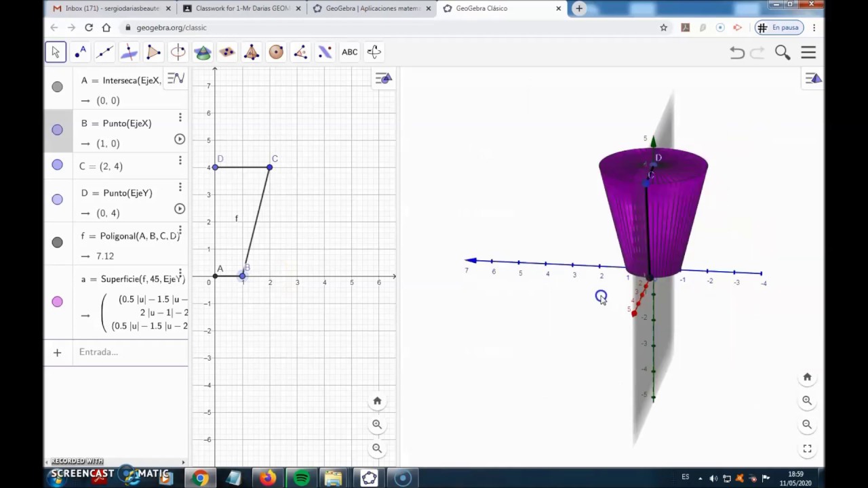Open Spotify from the taskbar
868x488 pixels.
pyautogui.click(x=302, y=479)
